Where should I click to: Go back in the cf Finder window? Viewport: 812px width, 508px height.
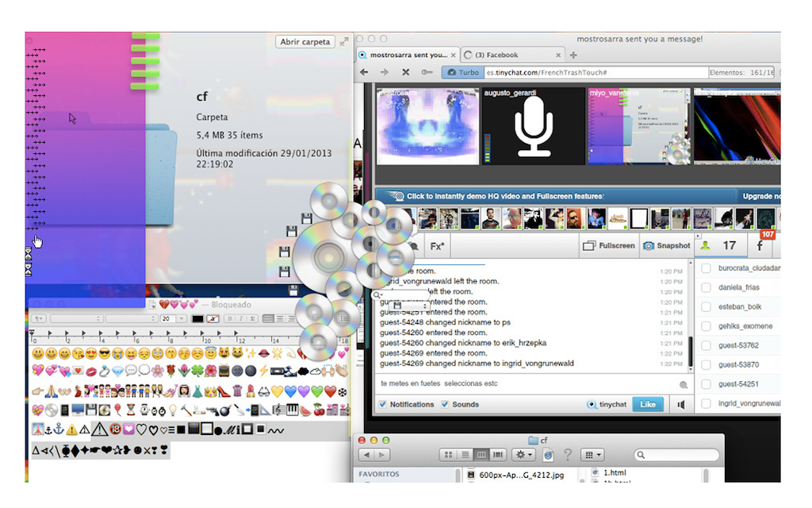coord(367,455)
